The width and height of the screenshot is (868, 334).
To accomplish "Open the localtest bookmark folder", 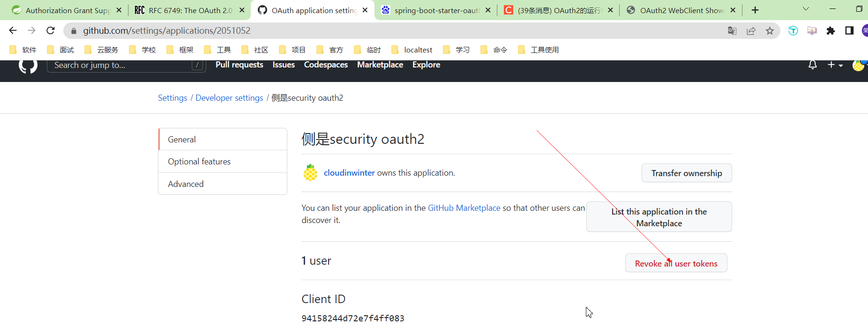I will (412, 50).
